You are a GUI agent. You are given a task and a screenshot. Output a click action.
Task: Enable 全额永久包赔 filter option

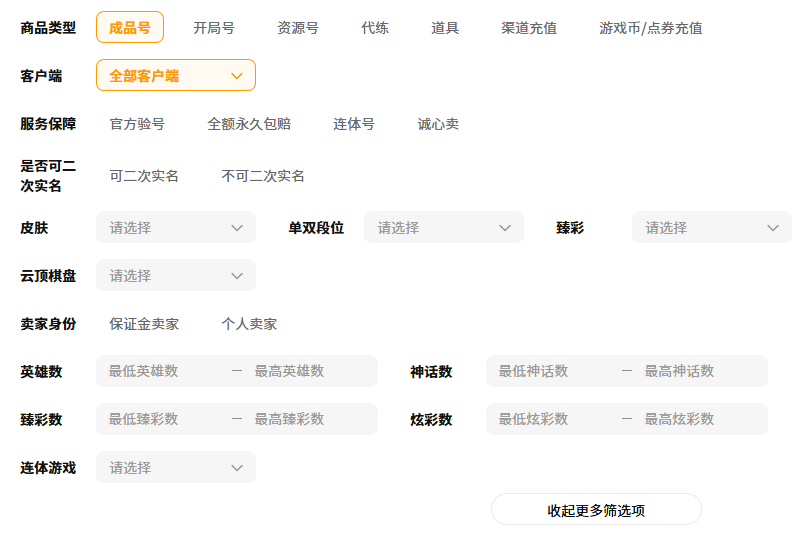tap(249, 124)
